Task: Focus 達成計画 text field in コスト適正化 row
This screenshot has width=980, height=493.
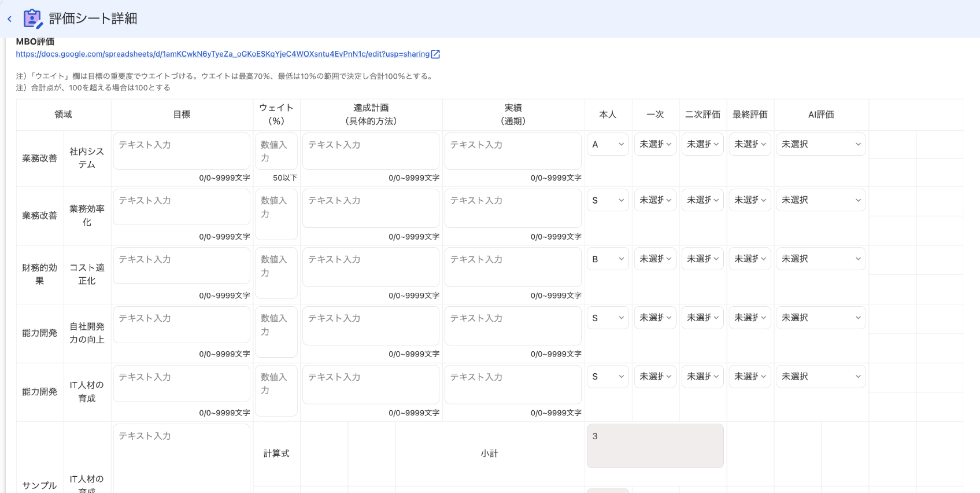Action: tap(371, 267)
